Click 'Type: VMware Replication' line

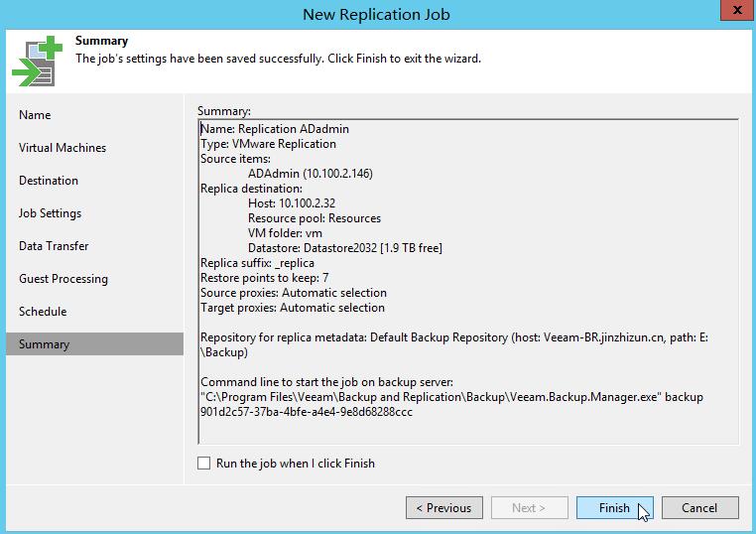(x=268, y=144)
